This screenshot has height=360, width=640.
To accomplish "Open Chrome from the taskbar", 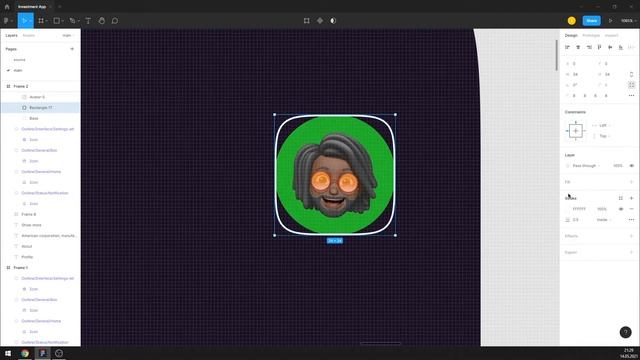I will click(x=25, y=353).
